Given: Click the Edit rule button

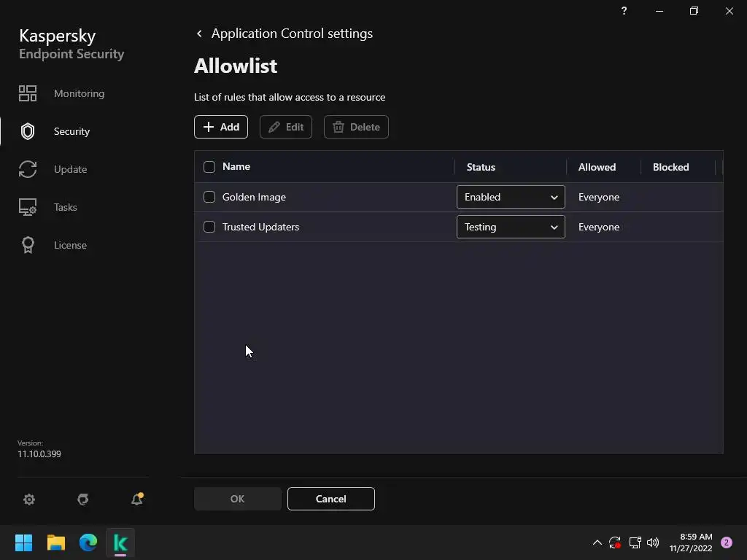Looking at the screenshot, I should (x=286, y=127).
